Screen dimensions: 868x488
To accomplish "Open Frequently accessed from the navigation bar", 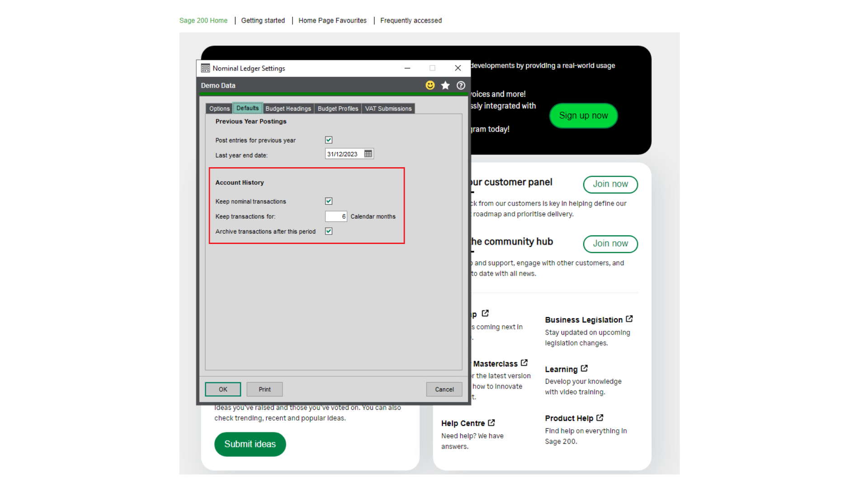I will coord(410,20).
